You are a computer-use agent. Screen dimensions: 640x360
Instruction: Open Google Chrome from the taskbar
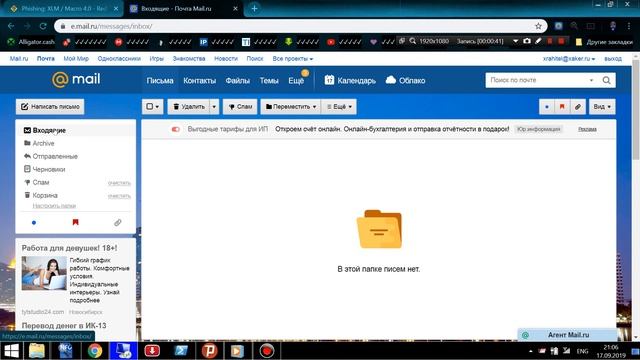coord(95,351)
